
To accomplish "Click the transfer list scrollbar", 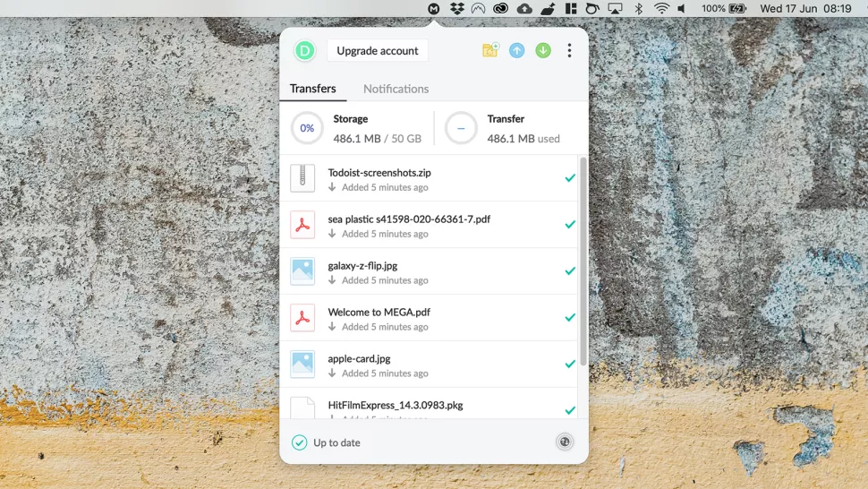I will point(583,261).
